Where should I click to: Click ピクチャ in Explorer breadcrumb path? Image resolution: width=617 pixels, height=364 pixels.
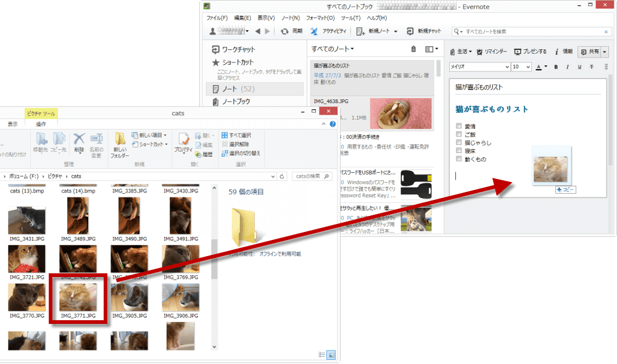point(55,176)
